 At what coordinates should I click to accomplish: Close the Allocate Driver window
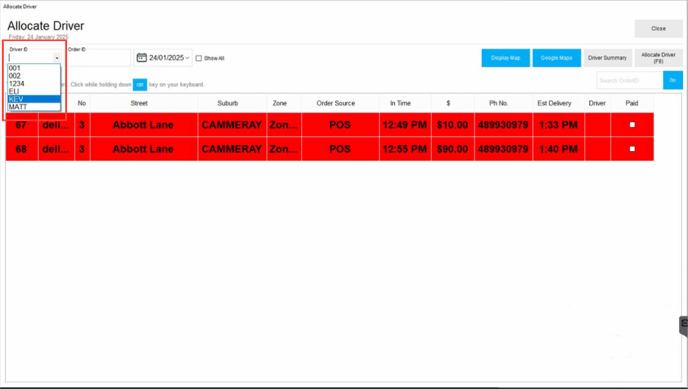point(658,29)
